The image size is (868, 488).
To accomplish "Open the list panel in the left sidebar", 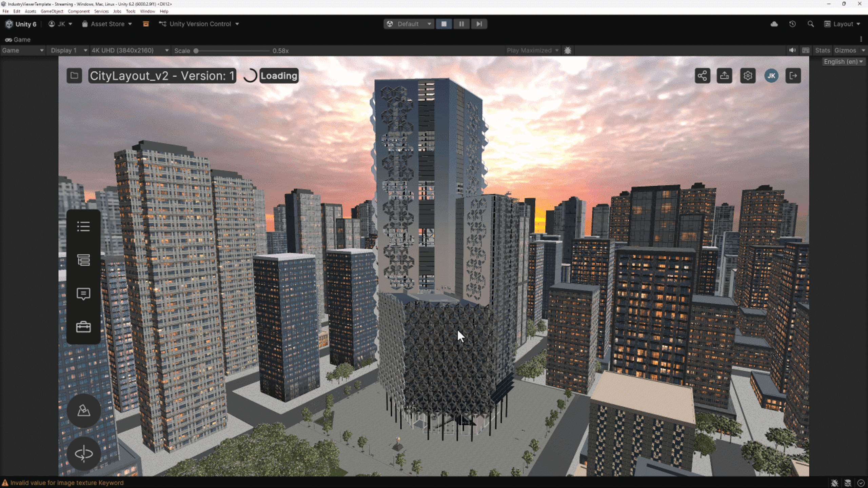I will point(83,226).
